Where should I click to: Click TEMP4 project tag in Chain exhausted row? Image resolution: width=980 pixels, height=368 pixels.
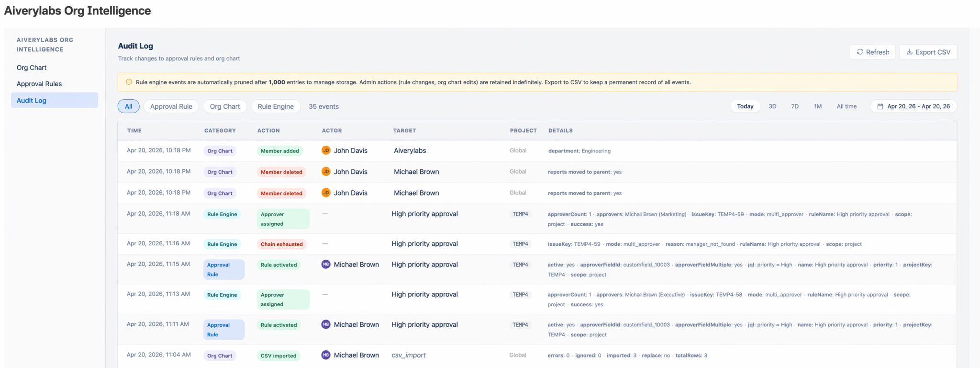(x=520, y=244)
